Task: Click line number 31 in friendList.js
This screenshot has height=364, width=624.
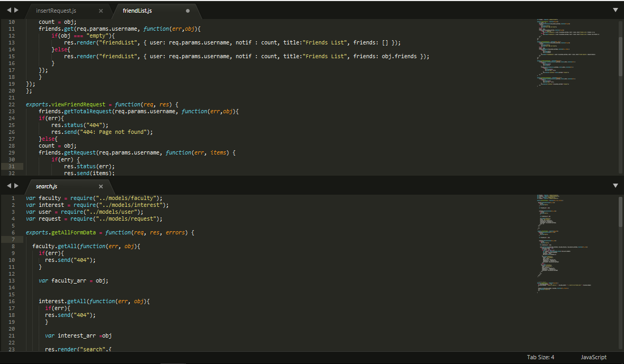Action: tap(12, 167)
